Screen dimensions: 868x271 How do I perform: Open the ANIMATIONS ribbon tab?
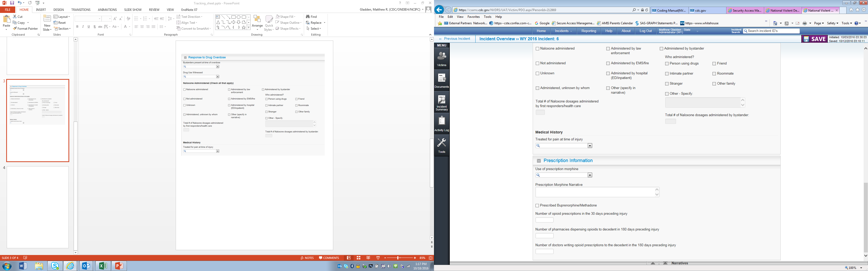[107, 10]
